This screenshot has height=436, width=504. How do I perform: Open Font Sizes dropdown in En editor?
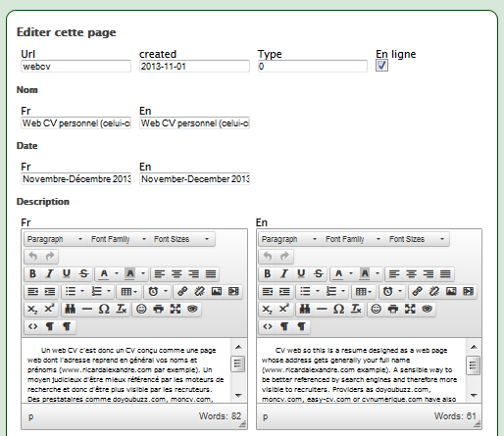(417, 239)
